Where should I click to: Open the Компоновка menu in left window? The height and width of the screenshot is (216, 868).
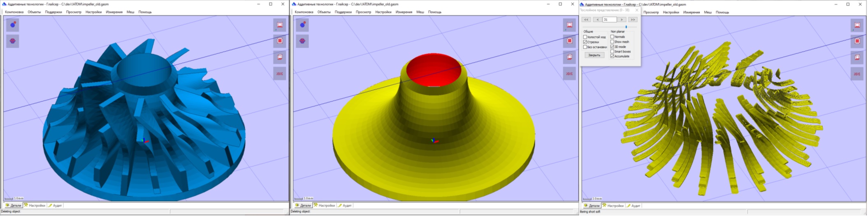point(14,12)
